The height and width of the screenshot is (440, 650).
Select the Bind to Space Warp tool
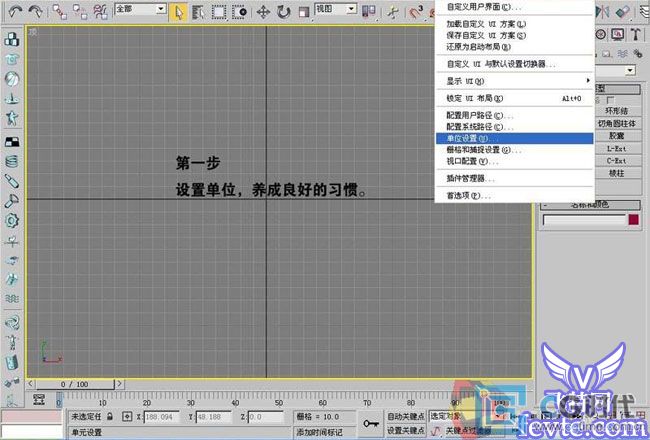pos(100,12)
